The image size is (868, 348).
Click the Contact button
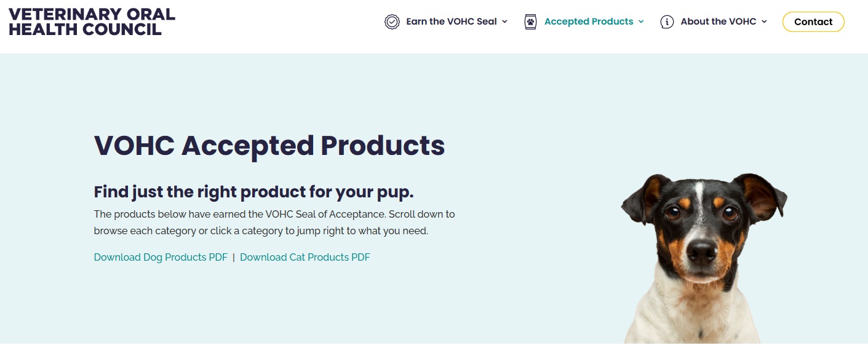click(x=813, y=22)
